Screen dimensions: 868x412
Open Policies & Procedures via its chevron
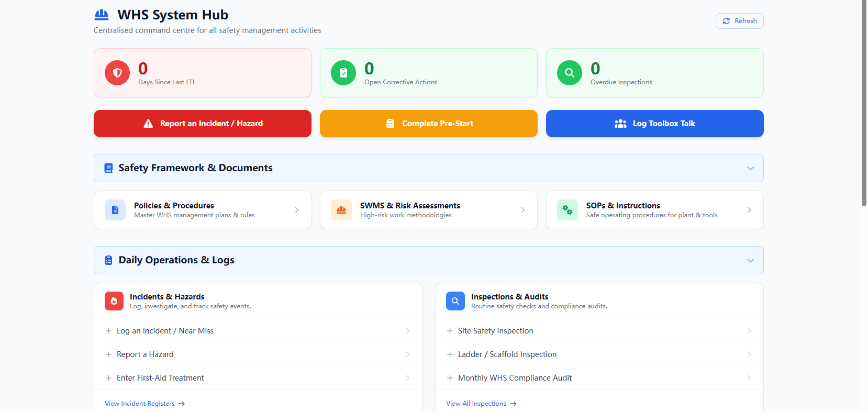point(297,210)
